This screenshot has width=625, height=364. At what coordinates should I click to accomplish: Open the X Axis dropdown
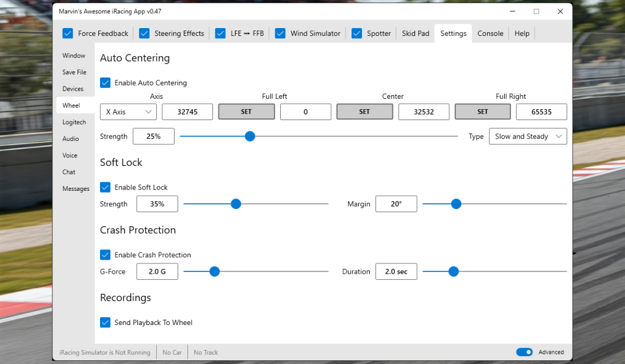(x=128, y=112)
